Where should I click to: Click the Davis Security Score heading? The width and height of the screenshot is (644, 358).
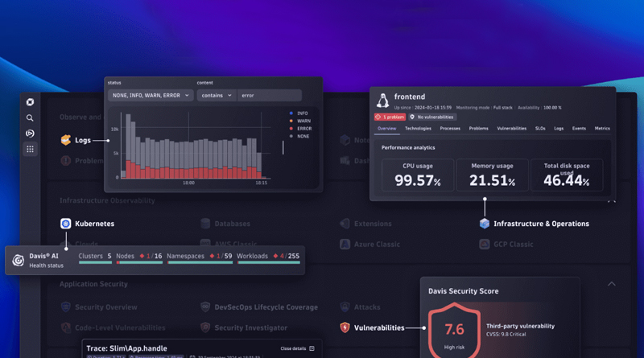coord(464,291)
